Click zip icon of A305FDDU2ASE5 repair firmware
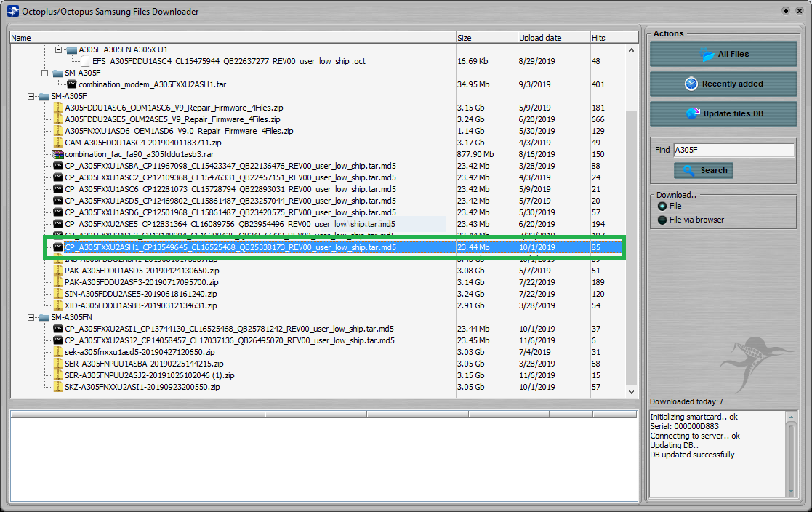This screenshot has height=512, width=812. click(57, 119)
